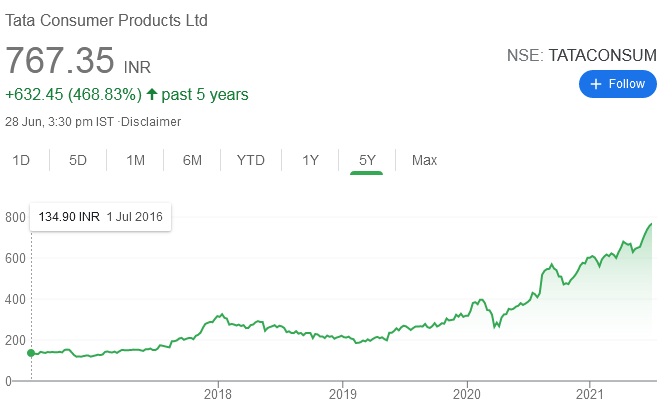Viewport: 667px width, 408px height.
Task: Click the Follow button
Action: tap(617, 84)
